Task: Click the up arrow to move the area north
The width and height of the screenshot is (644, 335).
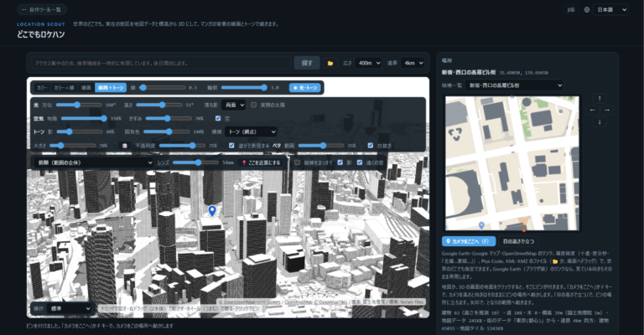Action: tap(600, 99)
